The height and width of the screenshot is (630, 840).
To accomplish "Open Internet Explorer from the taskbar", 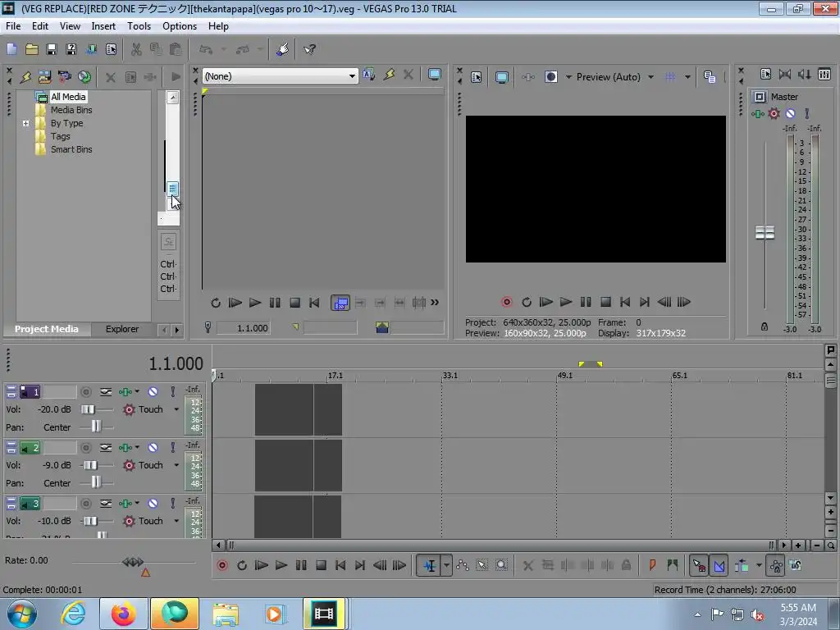I will click(x=73, y=614).
